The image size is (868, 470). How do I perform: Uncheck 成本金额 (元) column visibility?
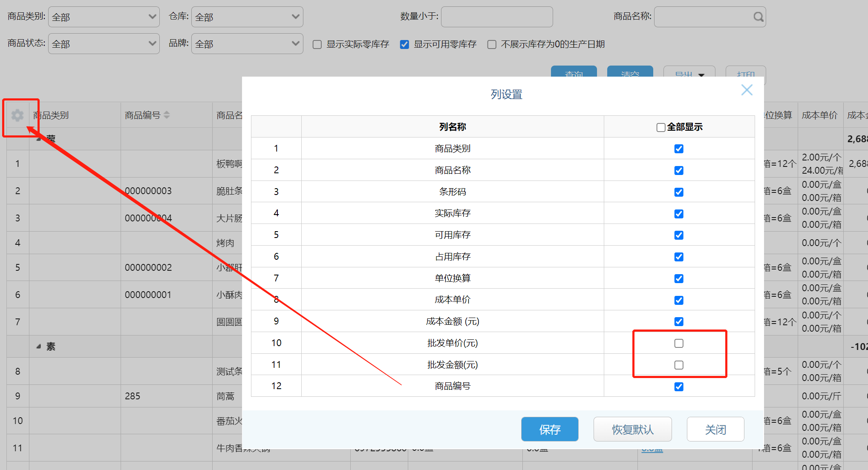pos(679,321)
